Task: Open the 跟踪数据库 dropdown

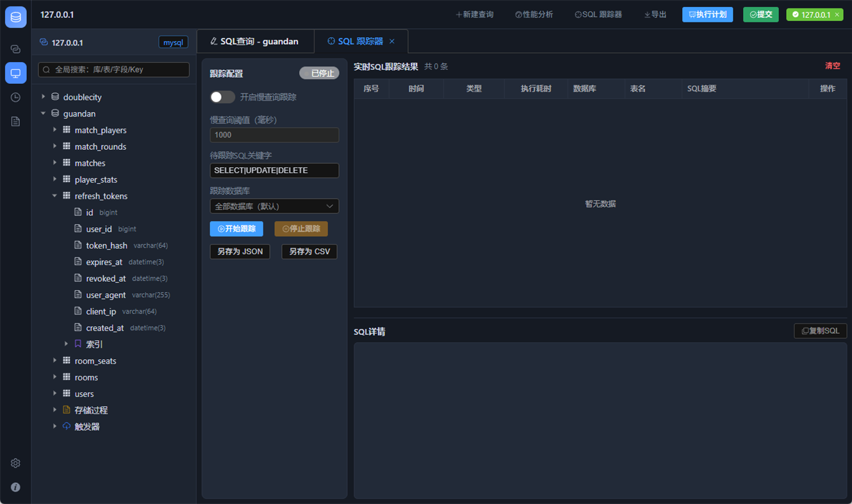Action: pyautogui.click(x=274, y=206)
